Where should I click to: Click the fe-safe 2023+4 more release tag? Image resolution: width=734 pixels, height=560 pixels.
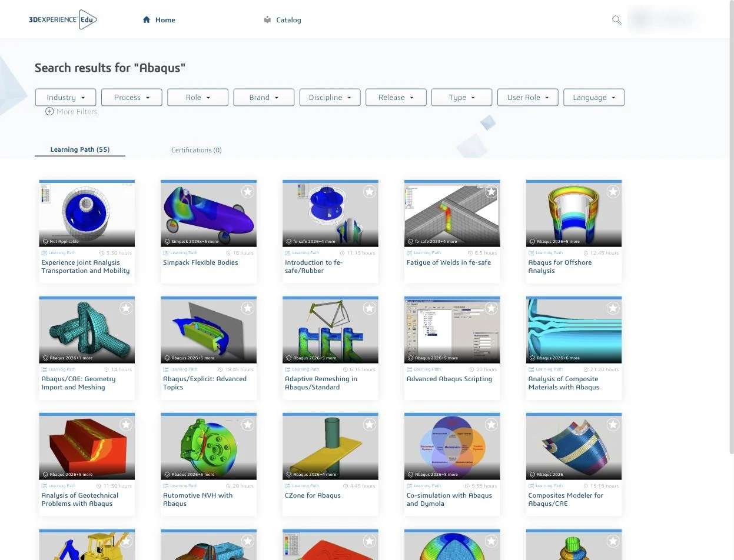[432, 241]
